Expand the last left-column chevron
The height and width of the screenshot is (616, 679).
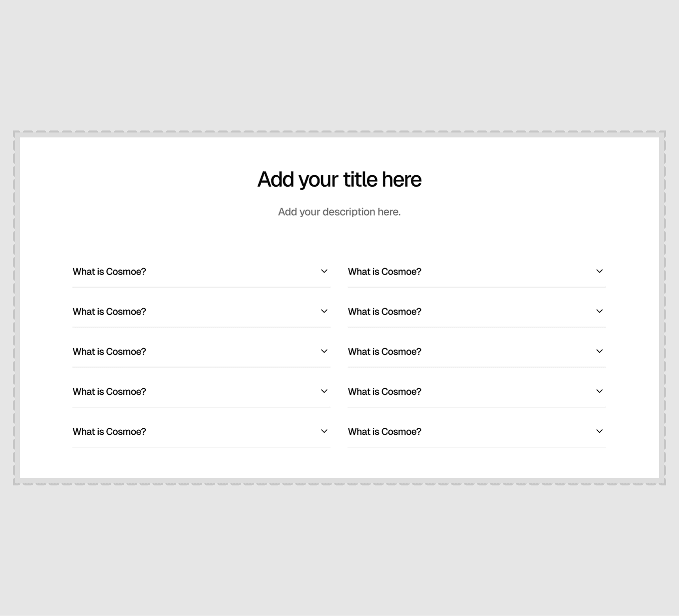[324, 431]
